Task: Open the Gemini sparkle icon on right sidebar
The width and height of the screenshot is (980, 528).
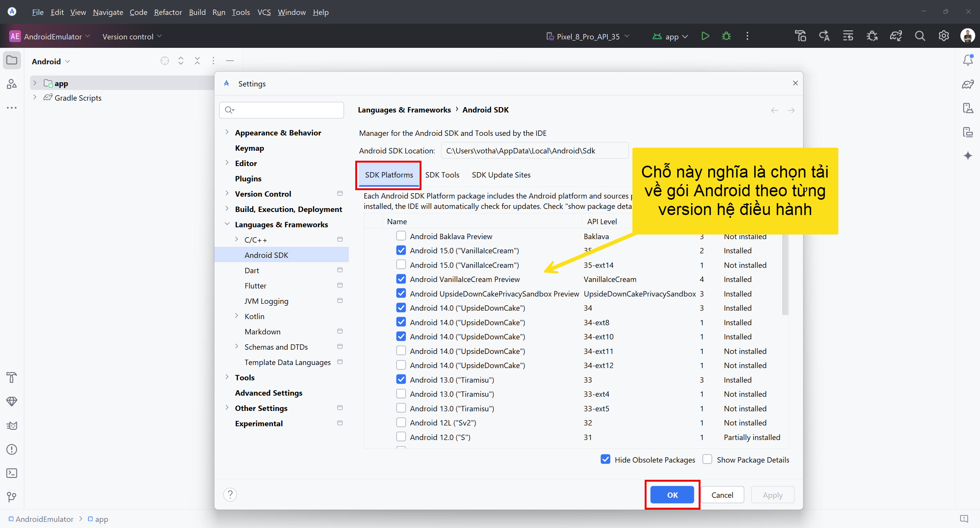Action: tap(968, 156)
